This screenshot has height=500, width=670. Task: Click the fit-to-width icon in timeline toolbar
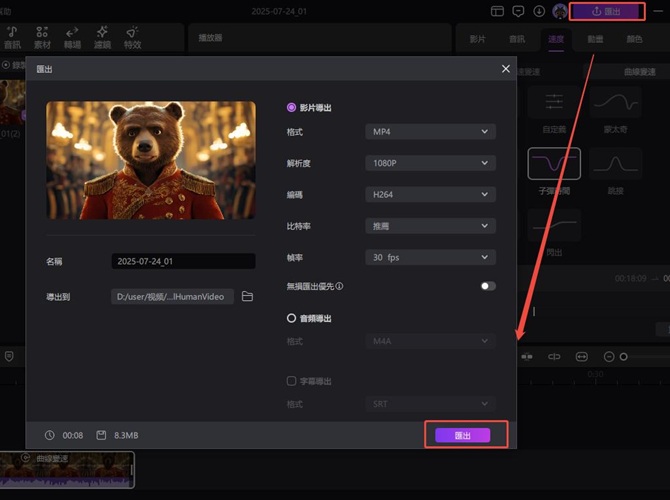(582, 356)
